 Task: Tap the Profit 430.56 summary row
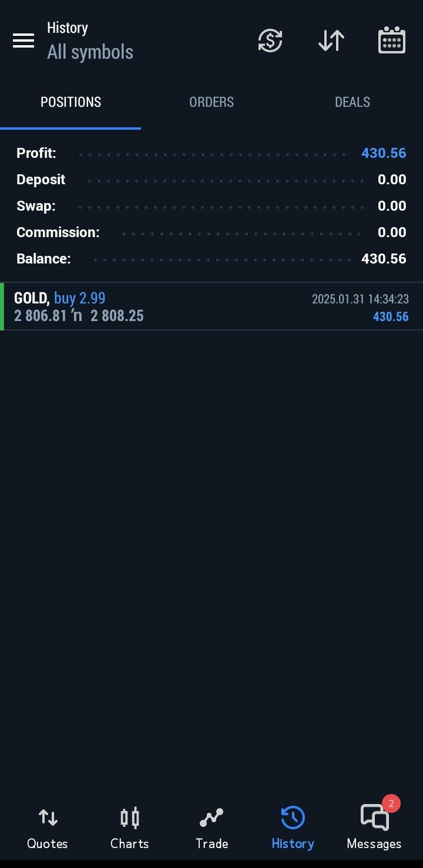[211, 153]
